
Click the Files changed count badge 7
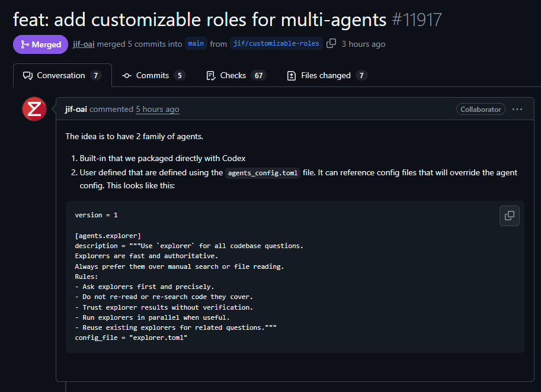click(x=361, y=76)
